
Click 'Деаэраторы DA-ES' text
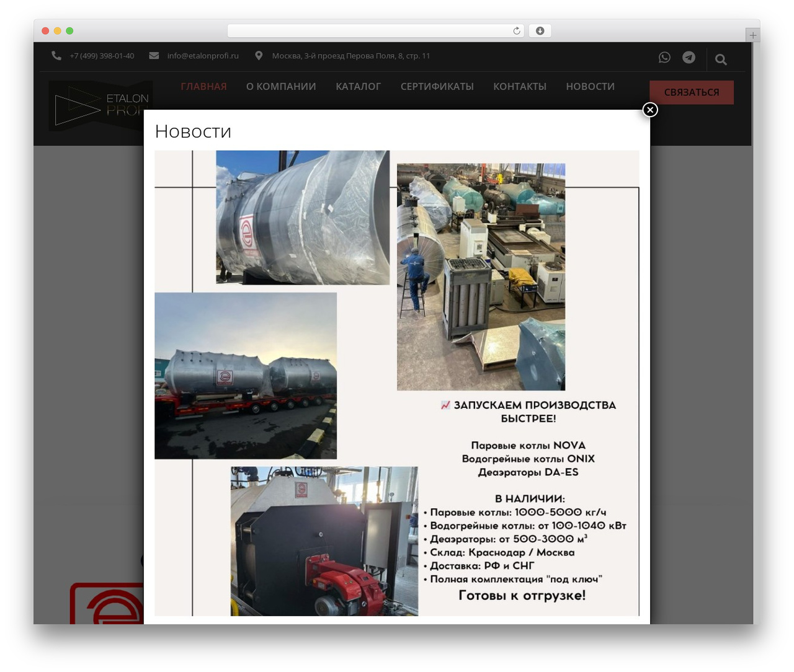(529, 472)
